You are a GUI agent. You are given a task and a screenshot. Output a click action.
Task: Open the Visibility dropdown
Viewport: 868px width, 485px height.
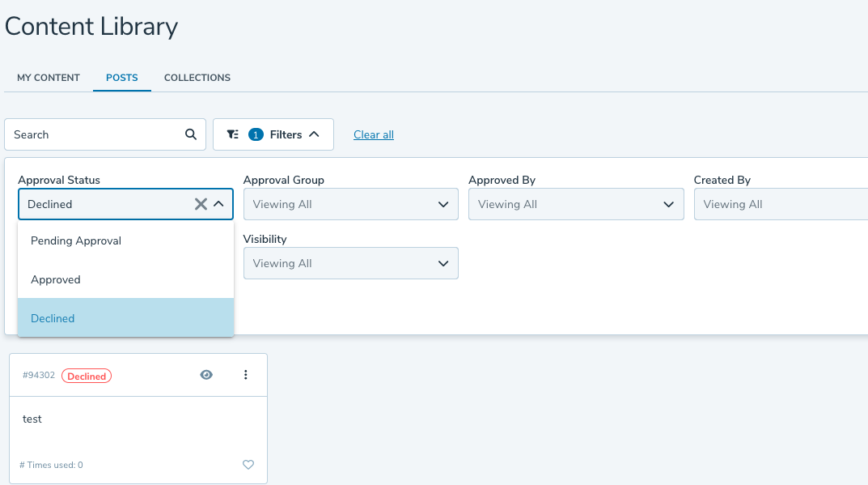(350, 263)
